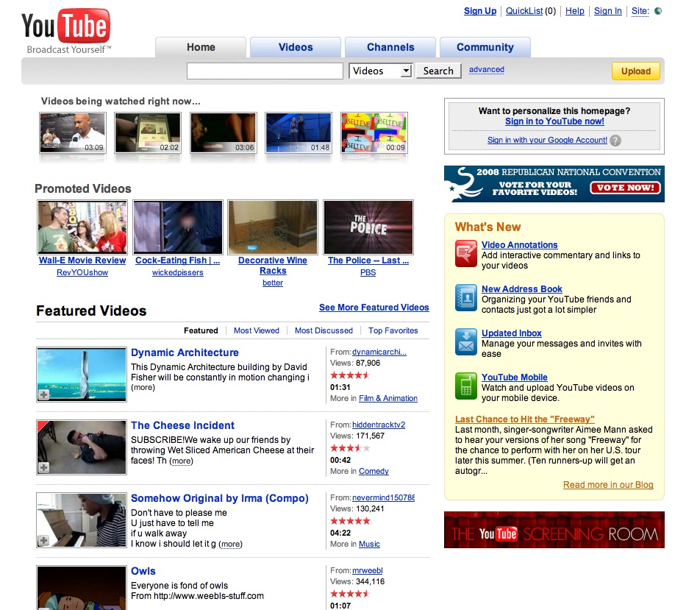Add The Cheese Incident to QuickList plus icon
Image resolution: width=700 pixels, height=610 pixels.
(43, 467)
